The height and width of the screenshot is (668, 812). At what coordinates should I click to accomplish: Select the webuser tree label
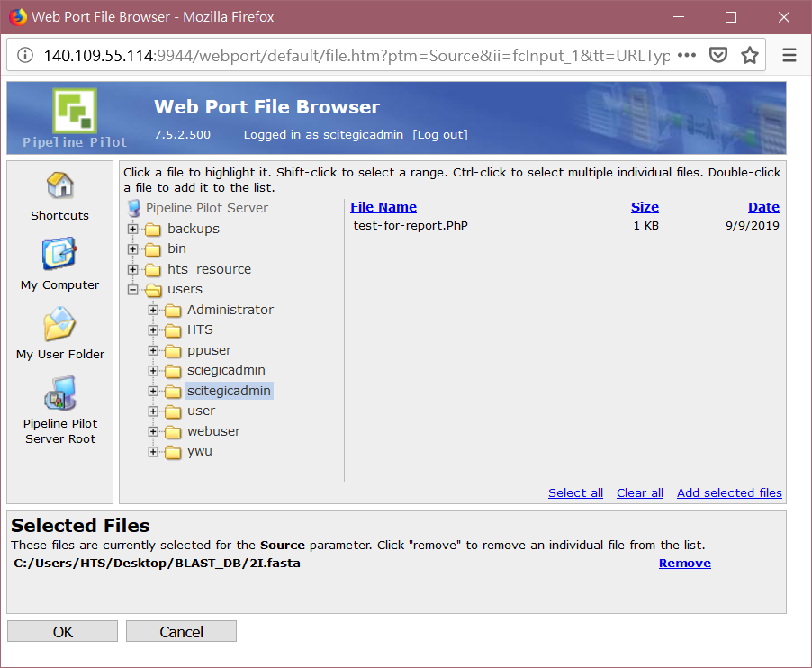(214, 431)
